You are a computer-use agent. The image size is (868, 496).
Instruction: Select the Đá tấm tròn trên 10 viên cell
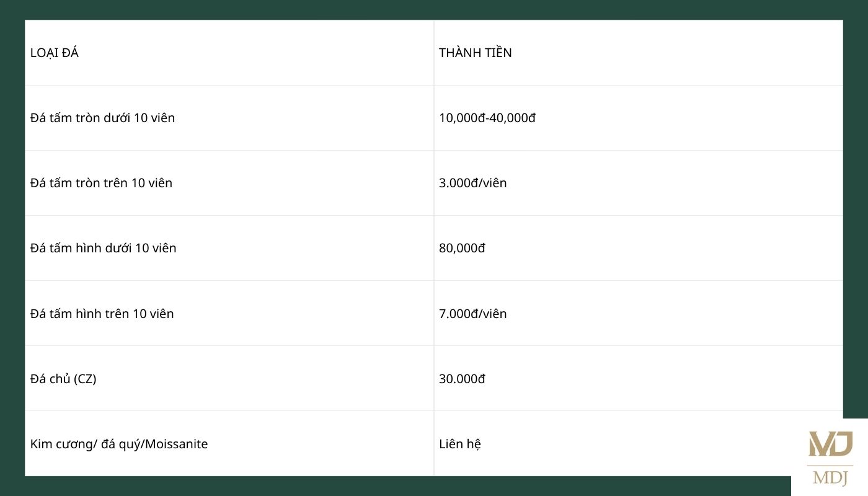click(102, 183)
